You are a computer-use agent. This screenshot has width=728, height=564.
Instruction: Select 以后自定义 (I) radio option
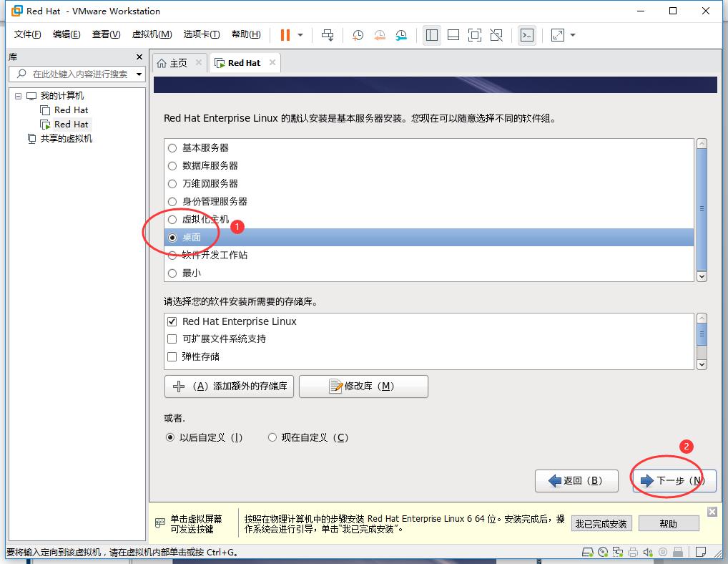click(x=170, y=437)
